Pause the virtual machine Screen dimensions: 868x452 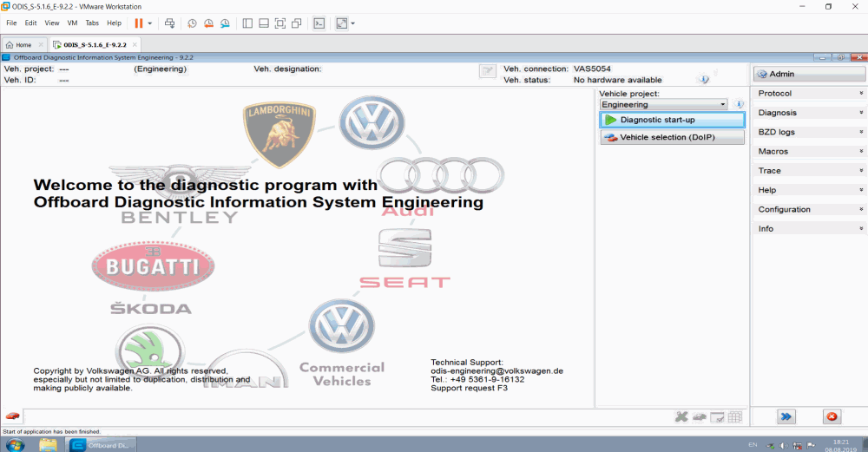coord(138,23)
